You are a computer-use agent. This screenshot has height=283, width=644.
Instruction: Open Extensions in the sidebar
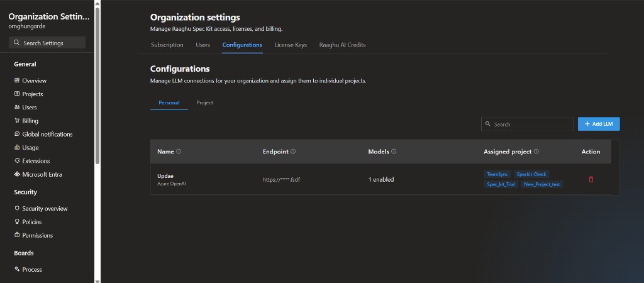[36, 161]
